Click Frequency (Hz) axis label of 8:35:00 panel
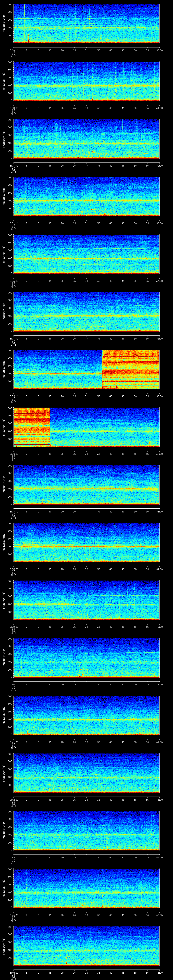173x980 pixels. coord(4,370)
